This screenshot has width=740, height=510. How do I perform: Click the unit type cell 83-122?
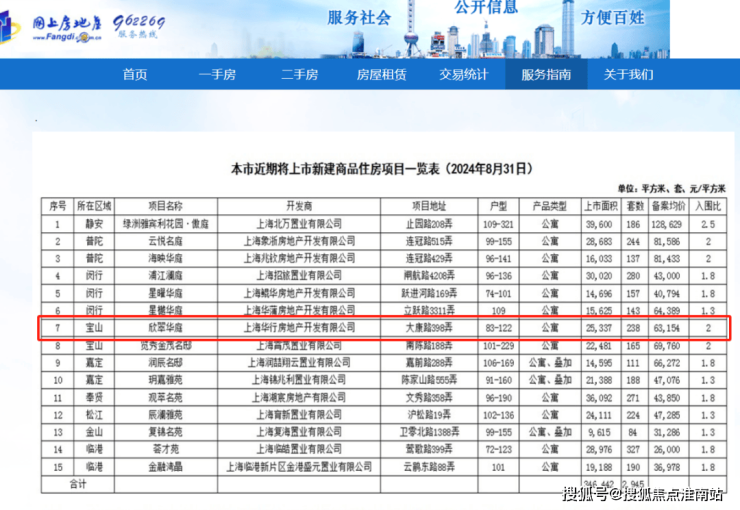pyautogui.click(x=498, y=328)
